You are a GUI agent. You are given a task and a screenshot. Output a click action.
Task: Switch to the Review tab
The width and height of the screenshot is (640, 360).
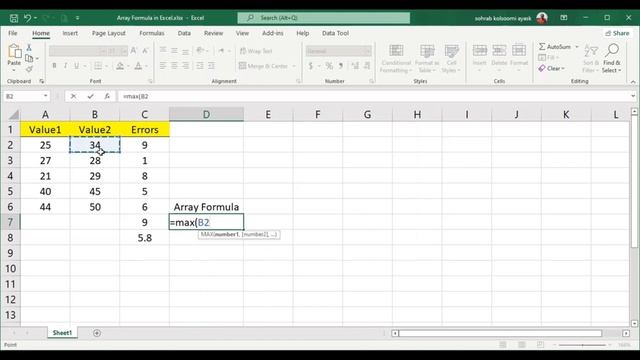click(x=213, y=33)
